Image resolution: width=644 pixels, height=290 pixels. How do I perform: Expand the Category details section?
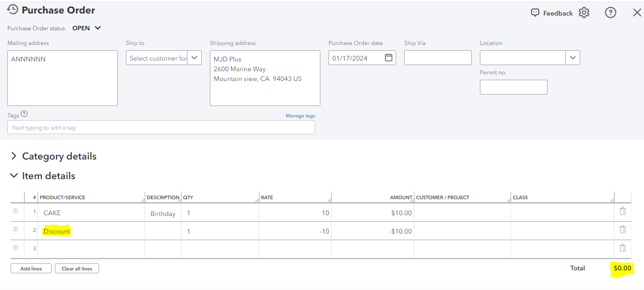(x=14, y=156)
